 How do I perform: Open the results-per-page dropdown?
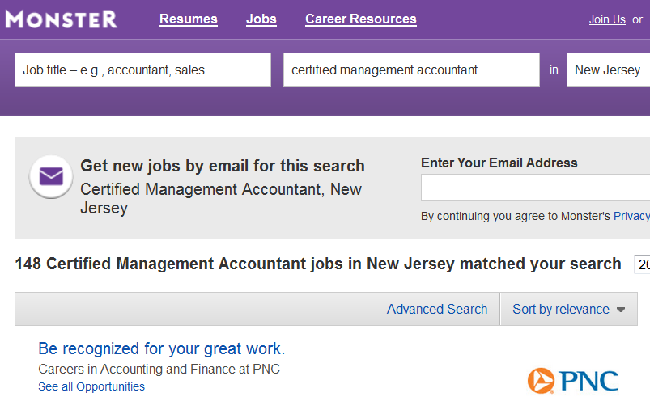coord(642,264)
